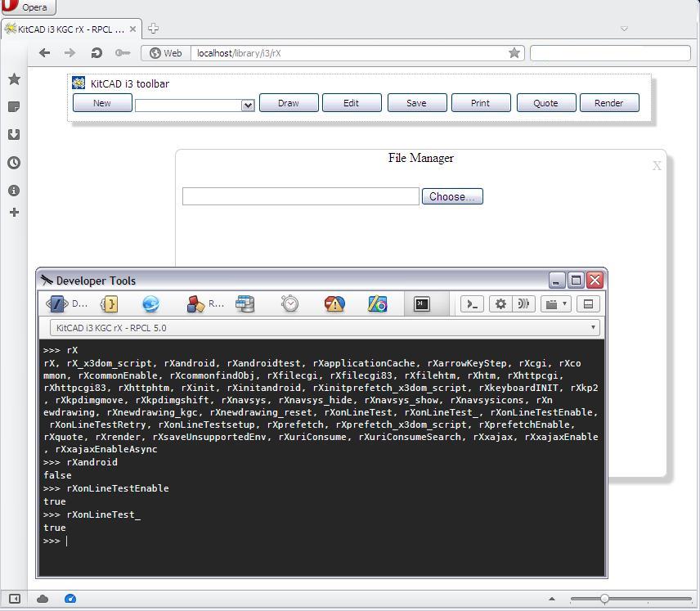Toggle the command line prompt button

pyautogui.click(x=472, y=304)
